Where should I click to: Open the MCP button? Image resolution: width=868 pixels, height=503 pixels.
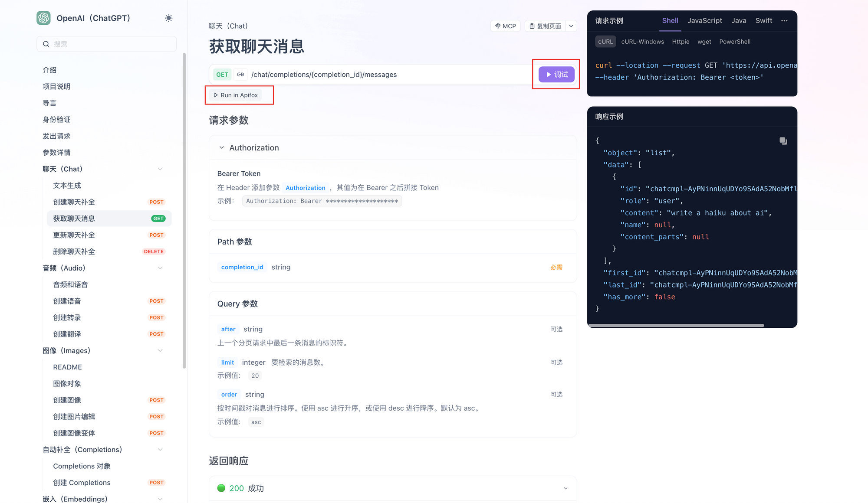[x=505, y=26]
